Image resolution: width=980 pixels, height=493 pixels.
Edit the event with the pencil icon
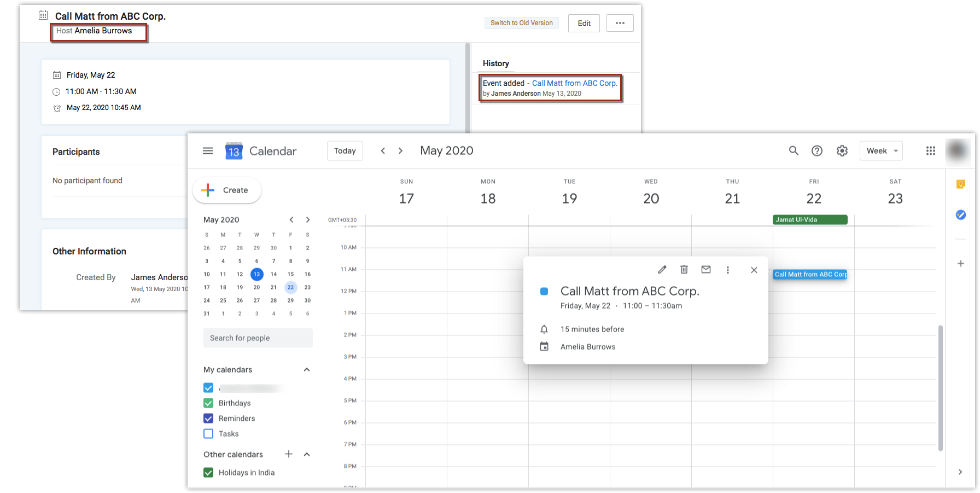(x=662, y=270)
